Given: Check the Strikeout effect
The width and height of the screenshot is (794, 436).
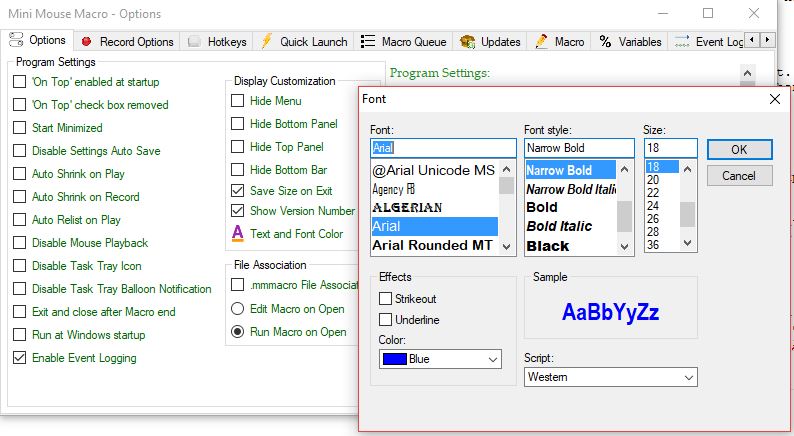Looking at the screenshot, I should (385, 299).
